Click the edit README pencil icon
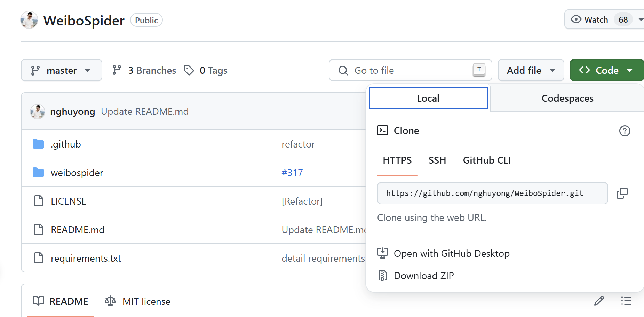Viewport: 644px width, 317px height. (x=599, y=301)
